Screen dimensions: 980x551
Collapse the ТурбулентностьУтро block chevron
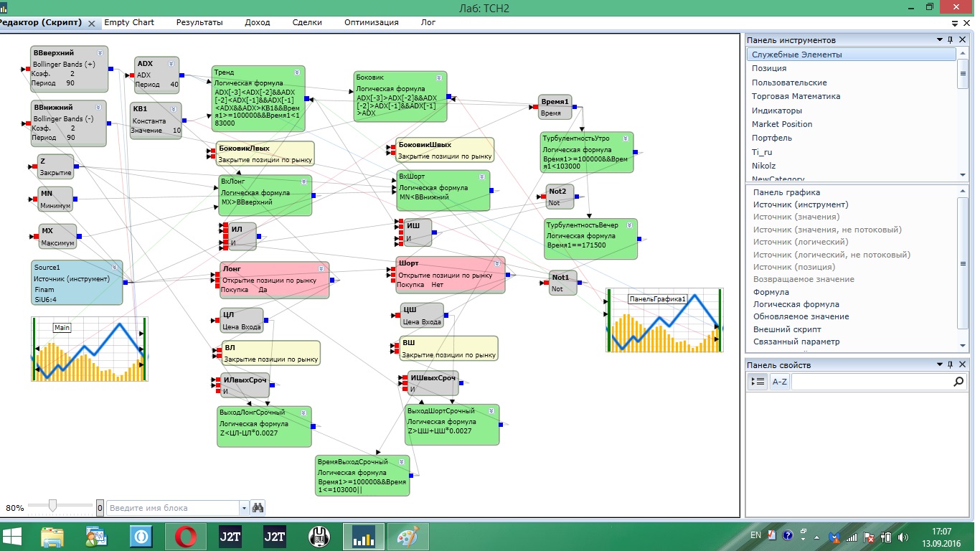[x=626, y=138]
